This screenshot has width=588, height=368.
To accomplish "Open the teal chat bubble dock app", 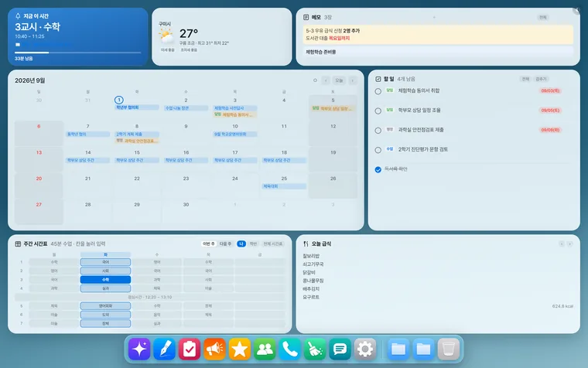I will point(340,349).
